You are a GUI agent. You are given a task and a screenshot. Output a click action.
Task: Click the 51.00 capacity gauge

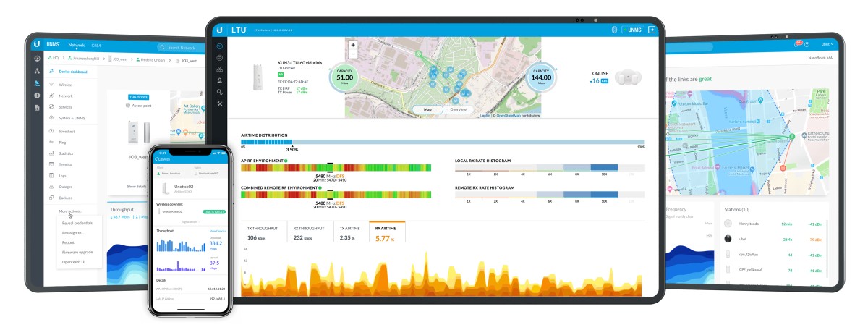345,77
